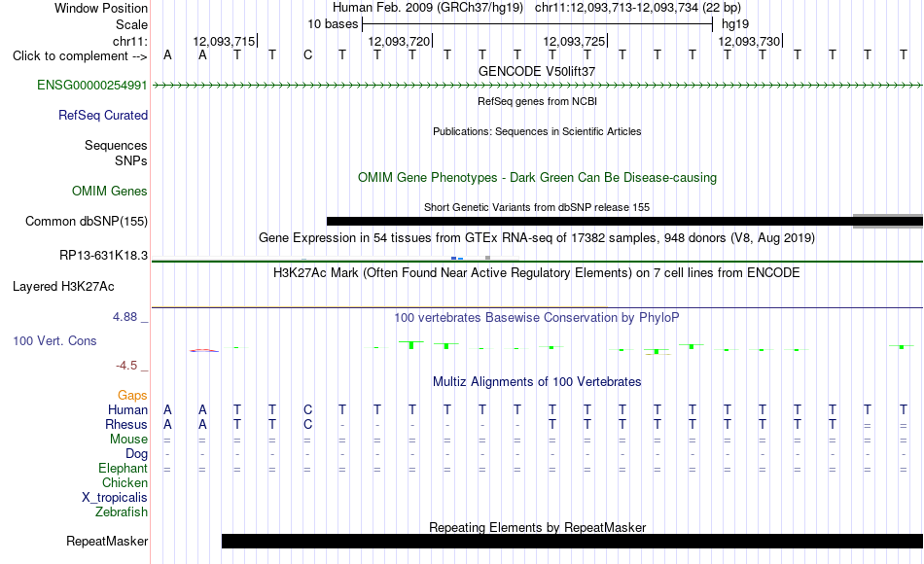
Task: Click the GENCODE V50lift37 track title
Action: pos(537,71)
